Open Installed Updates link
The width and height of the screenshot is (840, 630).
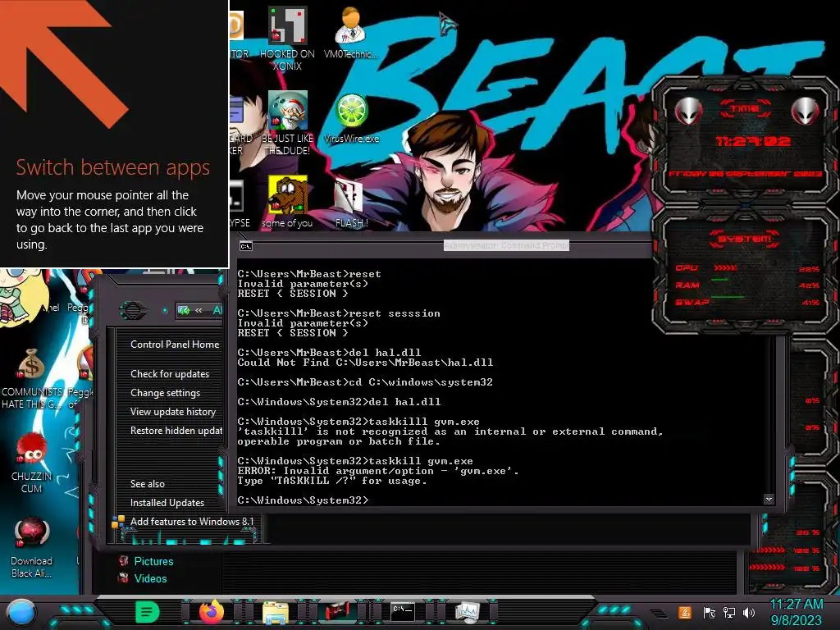tap(167, 503)
